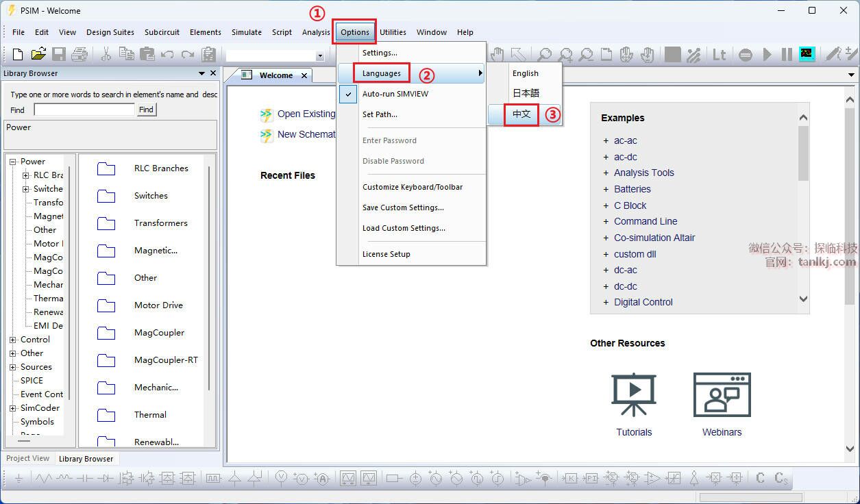Close the Welcome tab

306,75
